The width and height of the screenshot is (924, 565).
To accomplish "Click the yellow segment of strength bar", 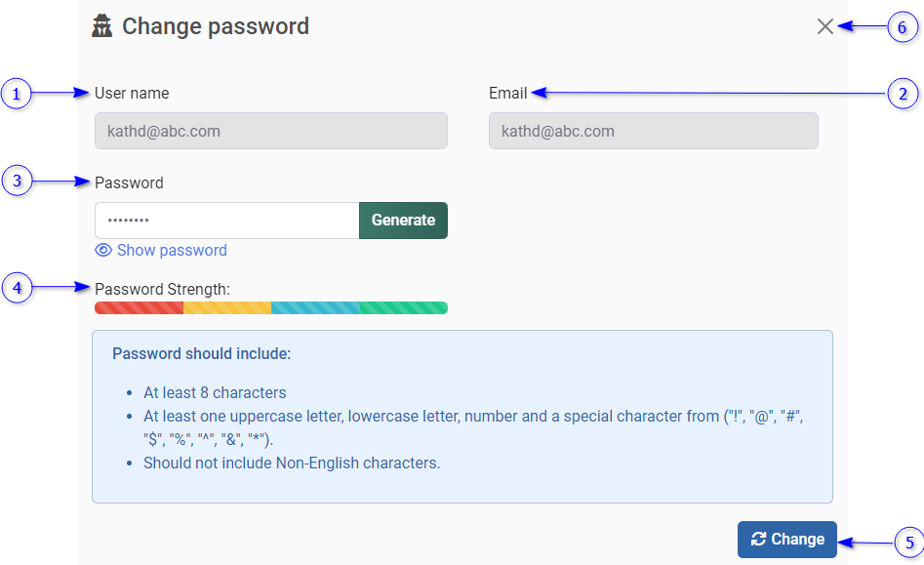I will pos(227,308).
